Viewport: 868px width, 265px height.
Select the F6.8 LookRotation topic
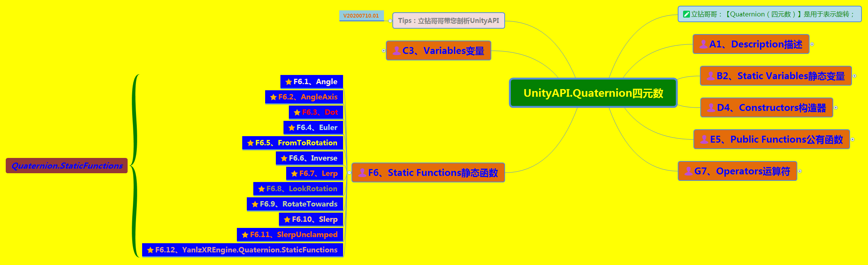(298, 189)
